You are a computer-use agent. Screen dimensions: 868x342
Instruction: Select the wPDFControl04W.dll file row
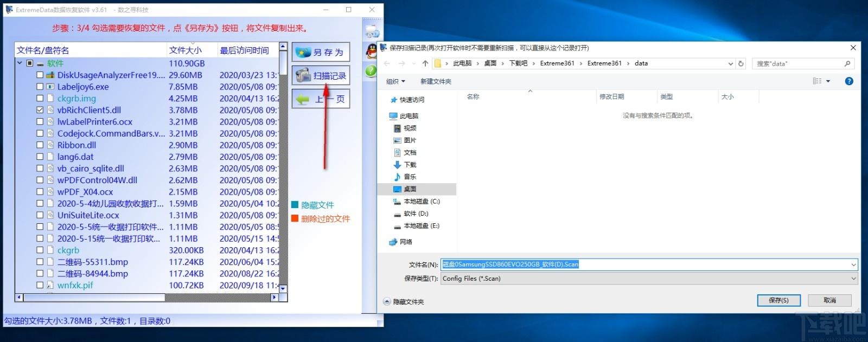pyautogui.click(x=146, y=180)
